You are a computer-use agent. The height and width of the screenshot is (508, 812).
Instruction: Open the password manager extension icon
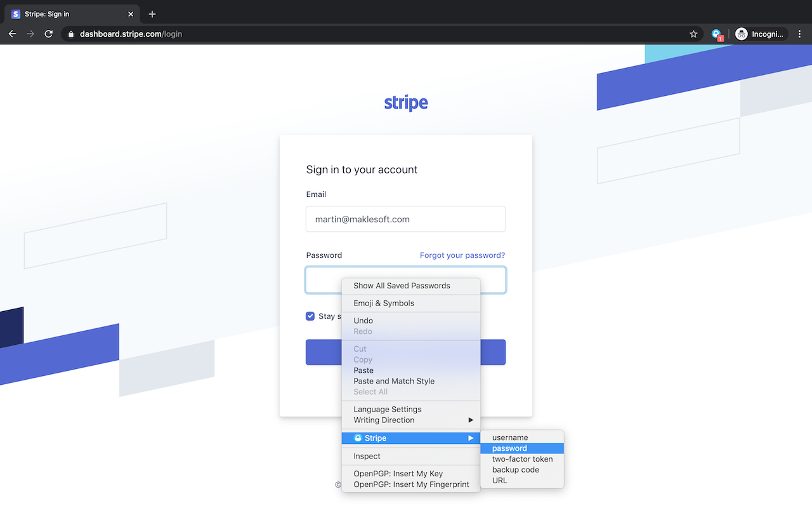[x=716, y=34]
